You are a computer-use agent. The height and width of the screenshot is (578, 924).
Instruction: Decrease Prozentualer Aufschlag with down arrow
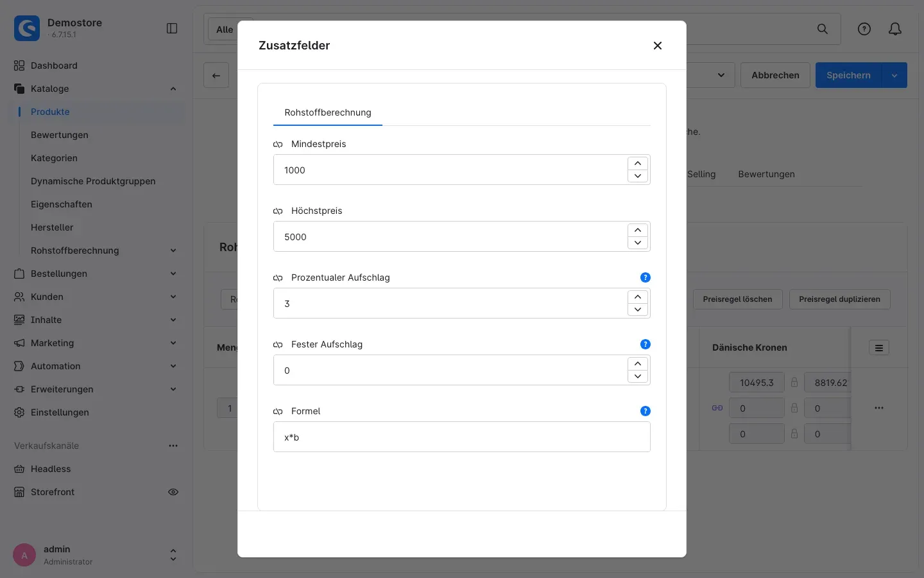(638, 310)
